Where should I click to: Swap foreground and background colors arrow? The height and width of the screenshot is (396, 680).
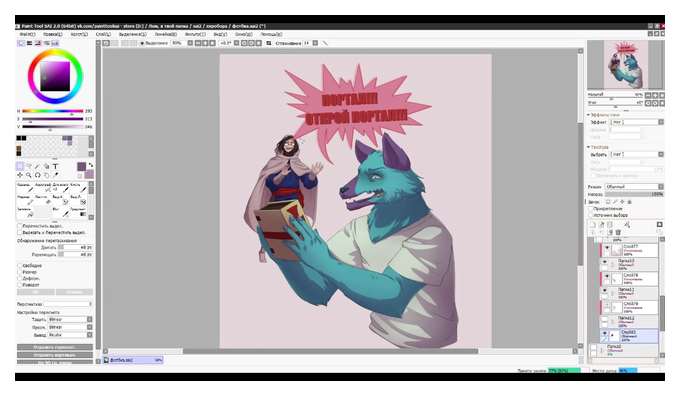(x=91, y=165)
